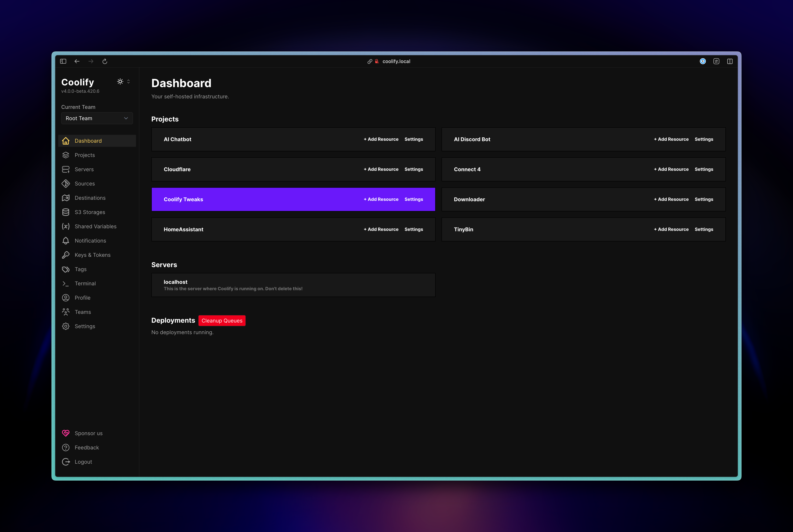The width and height of the screenshot is (793, 532).
Task: Toggle the browser sidebar panel icon
Action: click(x=63, y=61)
